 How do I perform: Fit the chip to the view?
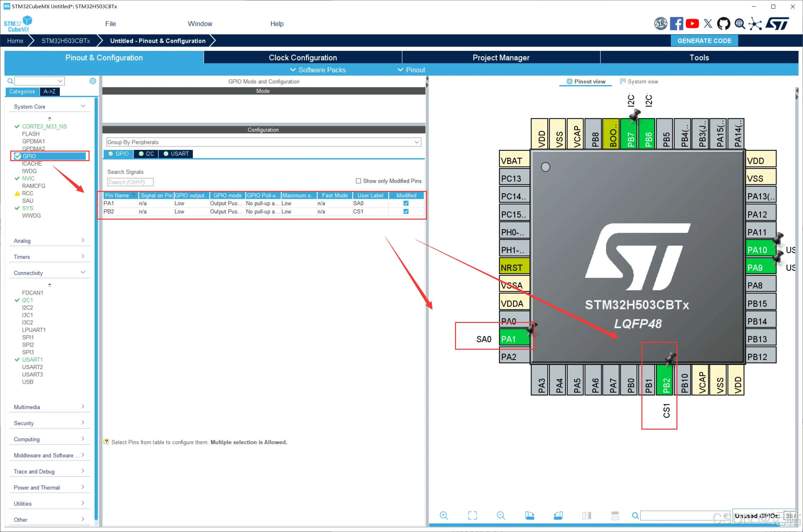click(472, 515)
